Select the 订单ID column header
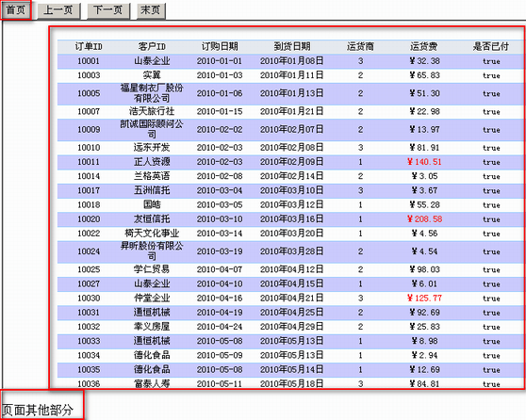This screenshot has width=526, height=420. [x=89, y=46]
